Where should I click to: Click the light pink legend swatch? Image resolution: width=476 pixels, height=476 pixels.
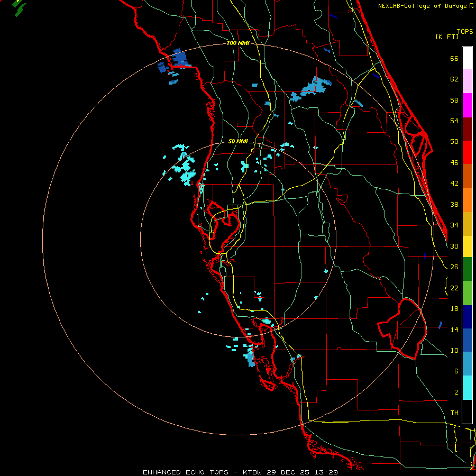click(x=467, y=81)
